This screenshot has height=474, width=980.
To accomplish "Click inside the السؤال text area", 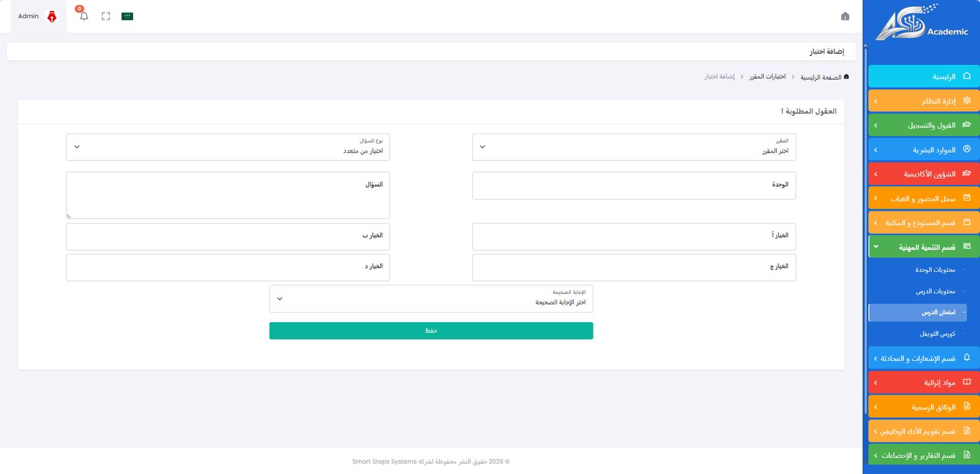I will tap(227, 195).
